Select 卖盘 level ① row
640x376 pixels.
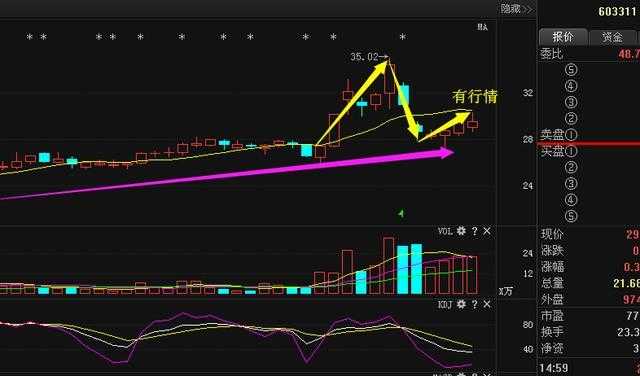559,134
